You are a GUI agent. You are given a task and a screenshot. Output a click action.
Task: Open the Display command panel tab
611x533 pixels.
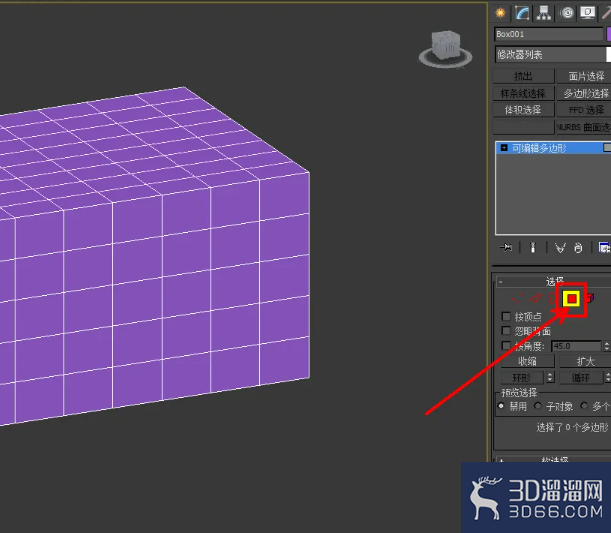588,13
